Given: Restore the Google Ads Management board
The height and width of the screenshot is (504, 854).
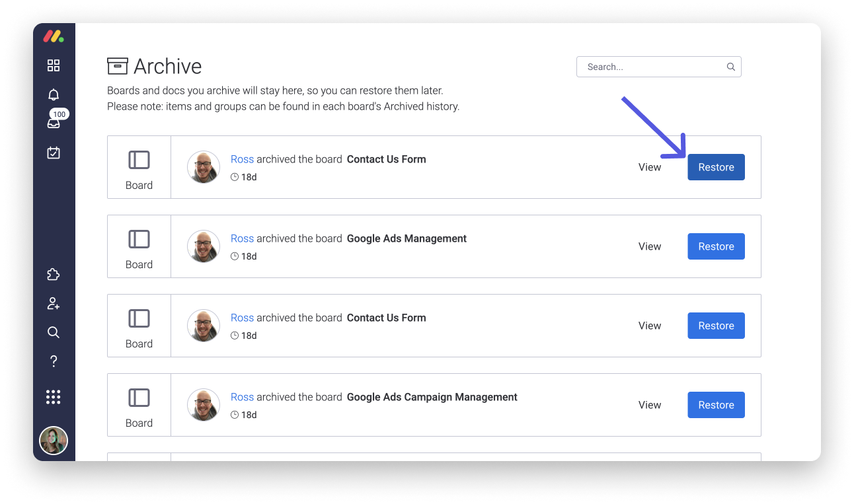Looking at the screenshot, I should pos(716,246).
